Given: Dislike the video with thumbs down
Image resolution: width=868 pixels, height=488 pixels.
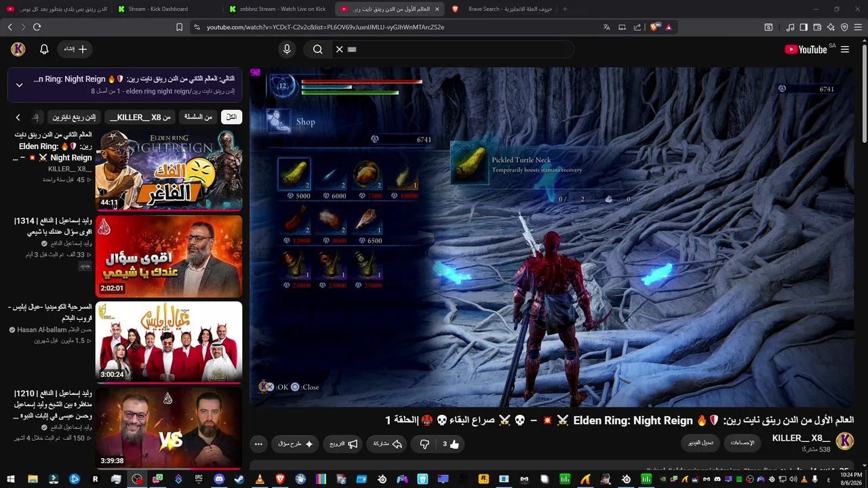Looking at the screenshot, I should point(425,445).
